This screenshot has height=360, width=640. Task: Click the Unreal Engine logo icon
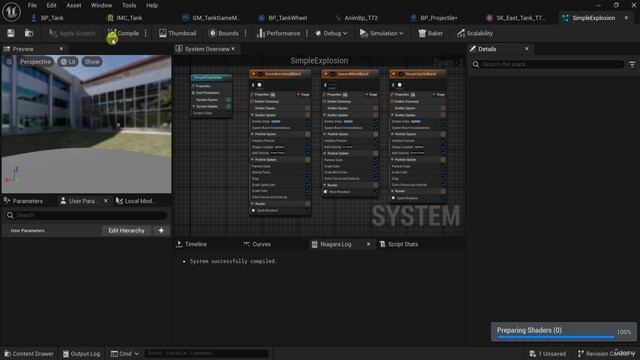point(11,12)
